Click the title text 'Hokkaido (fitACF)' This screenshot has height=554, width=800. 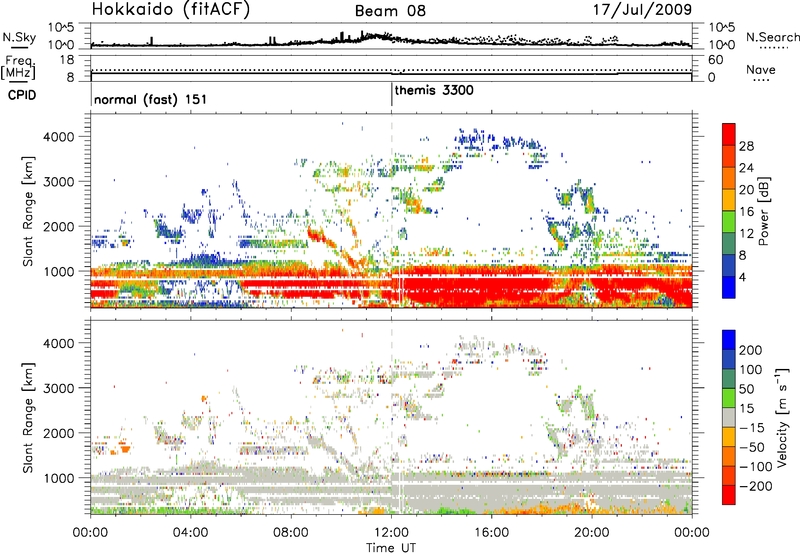click(171, 9)
